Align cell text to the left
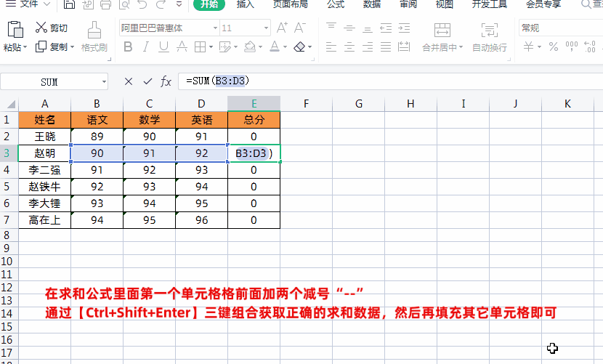 (331, 47)
